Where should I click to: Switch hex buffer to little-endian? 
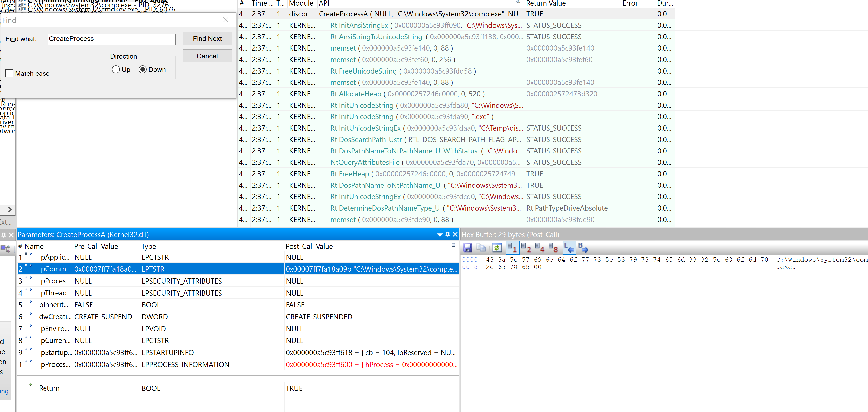(x=569, y=248)
